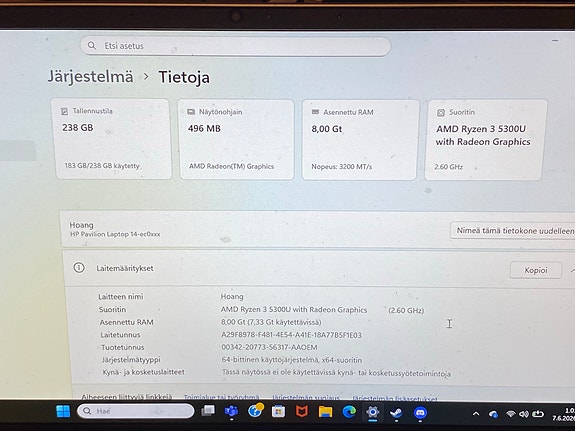The width and height of the screenshot is (575, 431).
Task: Click the 183 GB/238 GB käytetty text
Action: pos(102,166)
